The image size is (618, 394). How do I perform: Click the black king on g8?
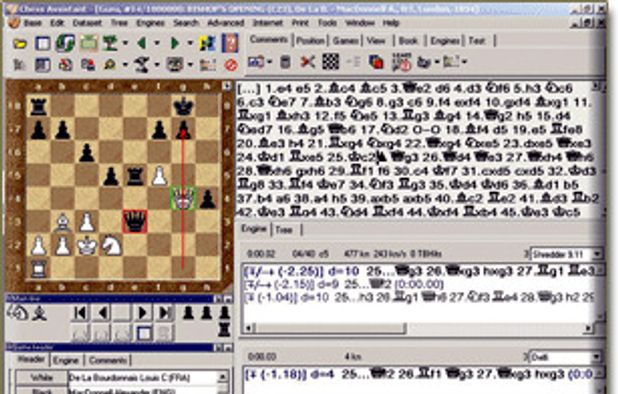click(x=183, y=106)
